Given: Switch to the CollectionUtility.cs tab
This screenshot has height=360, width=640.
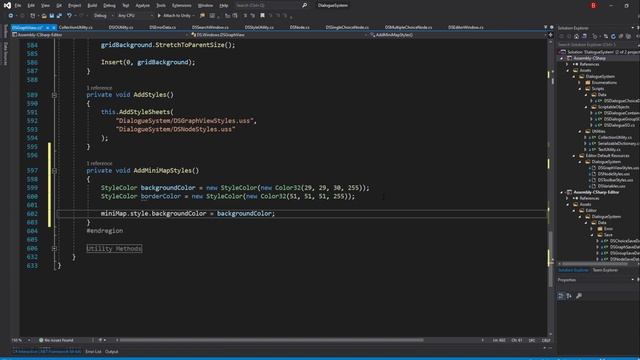Looking at the screenshot, I should 76,27.
